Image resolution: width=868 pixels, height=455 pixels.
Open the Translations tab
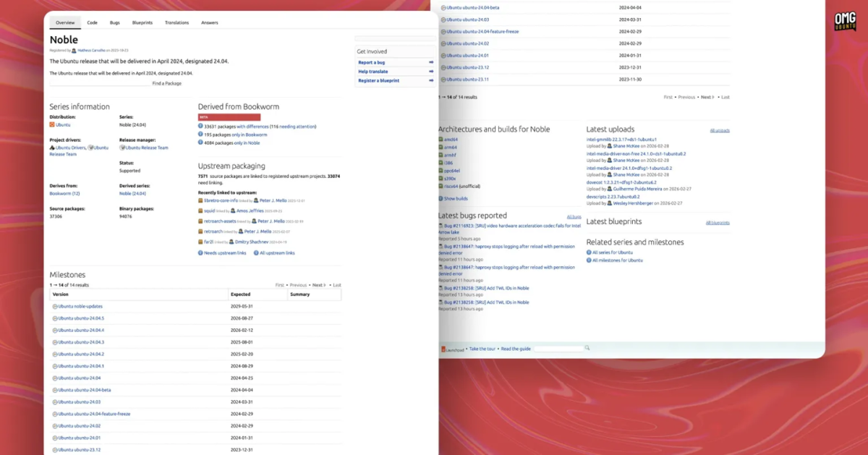[176, 22]
